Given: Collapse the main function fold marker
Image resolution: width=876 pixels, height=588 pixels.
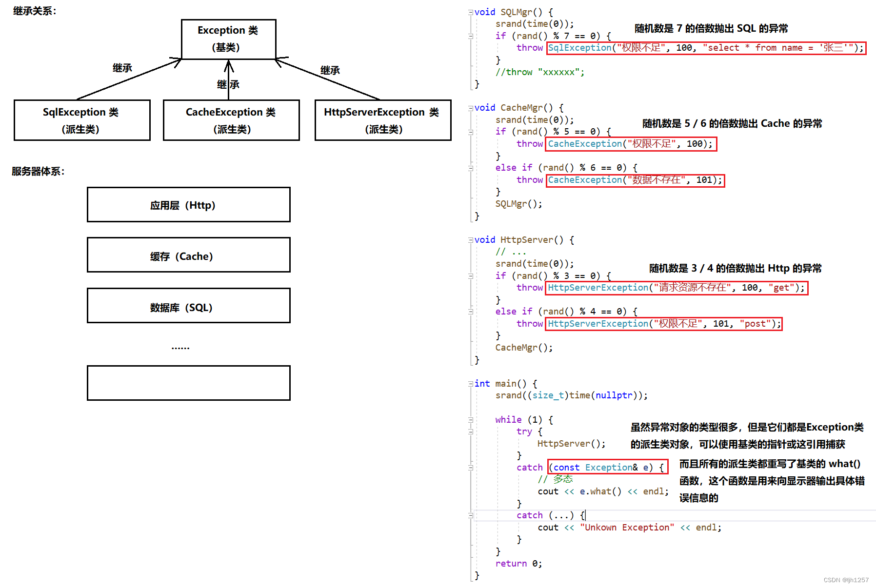Looking at the screenshot, I should pos(471,384).
